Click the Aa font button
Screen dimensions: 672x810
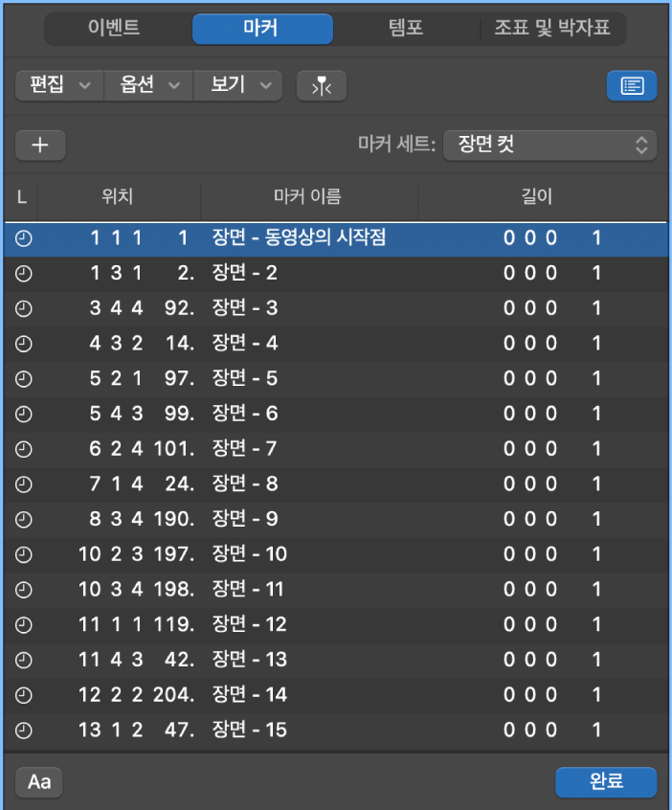[x=39, y=781]
